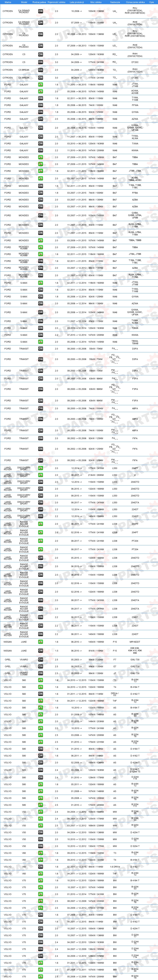Click ON icon for Nissan Juke 81kW row
The image size is (158, 980).
coord(40,651)
